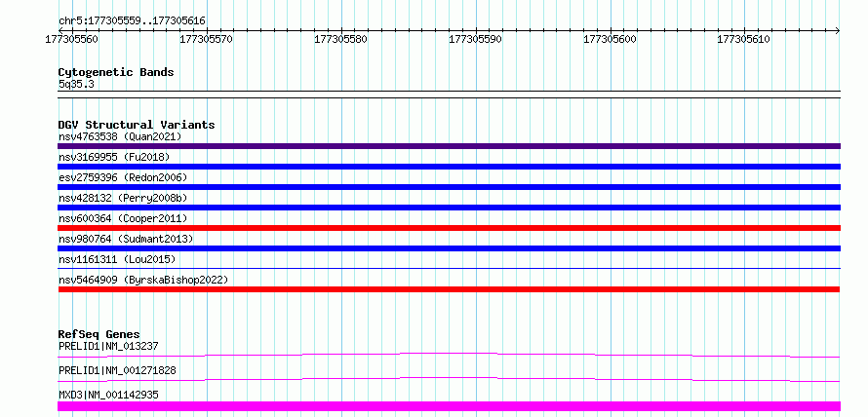Open the nsv3169955 (Fu2018) variant label
The image size is (868, 417).
(x=114, y=157)
